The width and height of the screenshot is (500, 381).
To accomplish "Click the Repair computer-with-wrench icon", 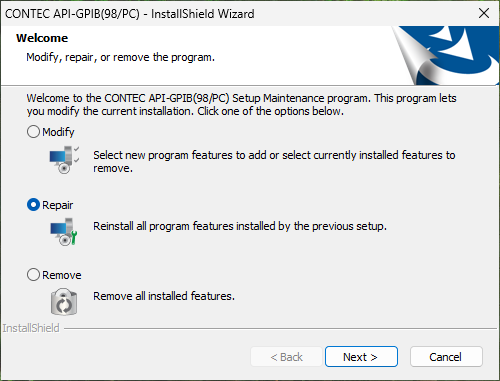I will tap(64, 232).
